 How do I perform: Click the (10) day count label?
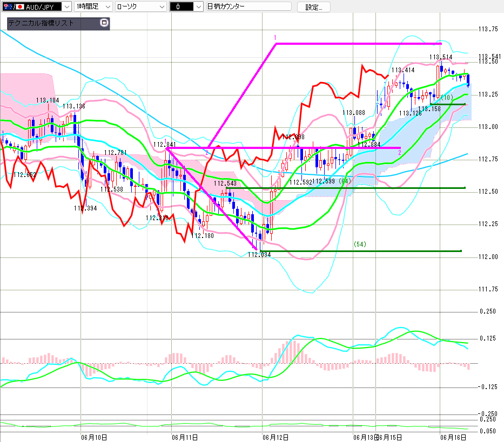(447, 97)
